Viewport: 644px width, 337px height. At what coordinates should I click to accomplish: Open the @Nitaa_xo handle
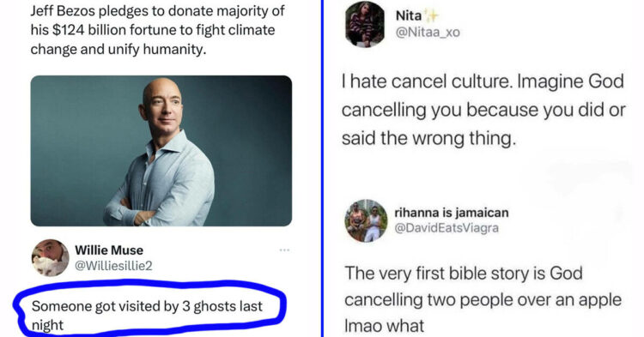tap(428, 33)
